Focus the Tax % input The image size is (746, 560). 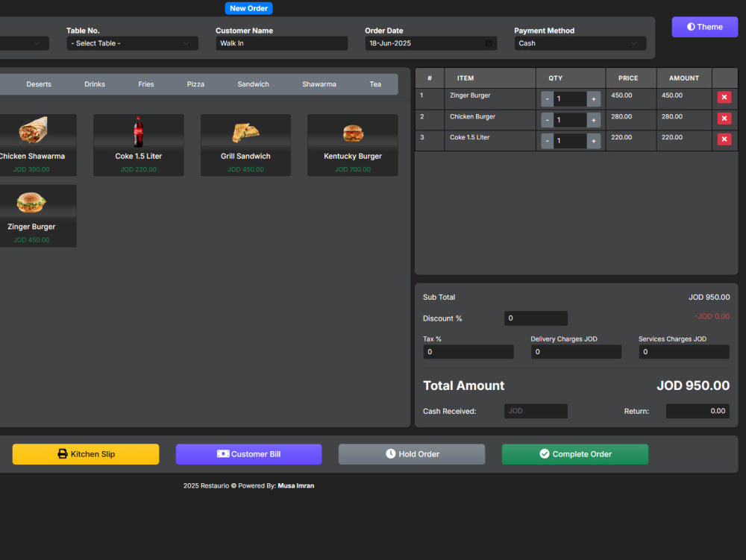(x=468, y=352)
